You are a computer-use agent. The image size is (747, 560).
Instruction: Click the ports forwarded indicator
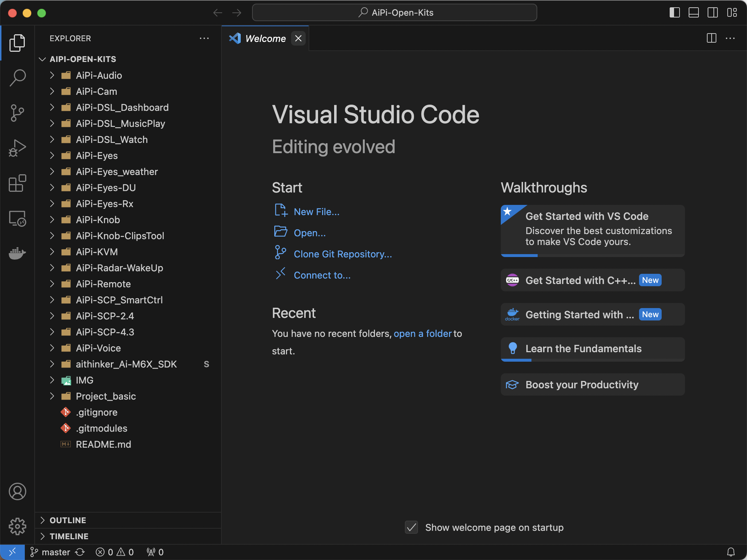click(155, 552)
